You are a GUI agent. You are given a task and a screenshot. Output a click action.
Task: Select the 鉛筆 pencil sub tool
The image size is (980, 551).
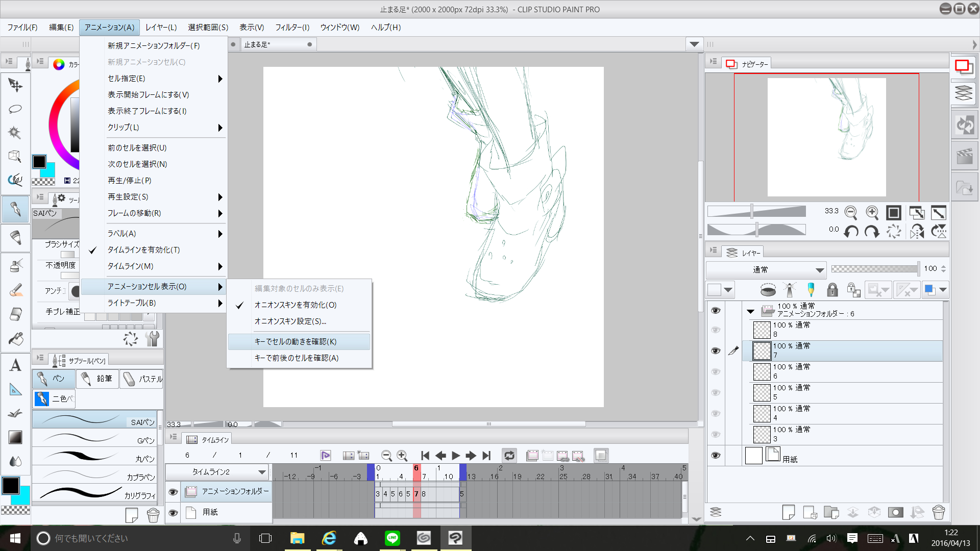pos(97,379)
